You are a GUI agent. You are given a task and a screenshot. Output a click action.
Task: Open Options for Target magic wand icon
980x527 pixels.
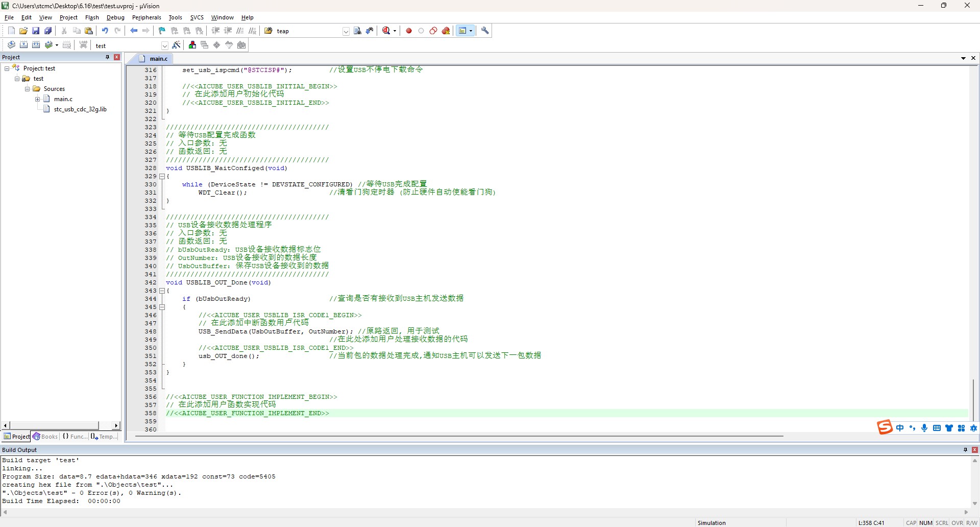[177, 45]
